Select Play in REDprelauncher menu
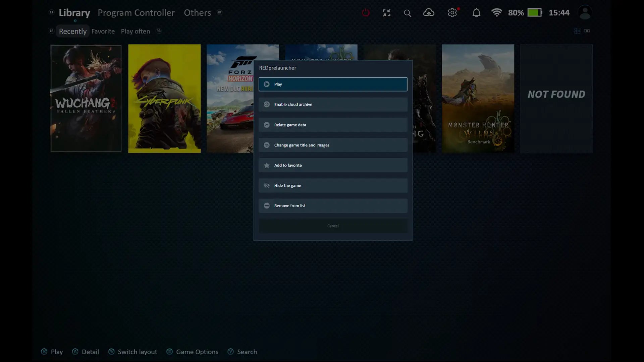Screen dimensions: 644x362 click(333, 84)
